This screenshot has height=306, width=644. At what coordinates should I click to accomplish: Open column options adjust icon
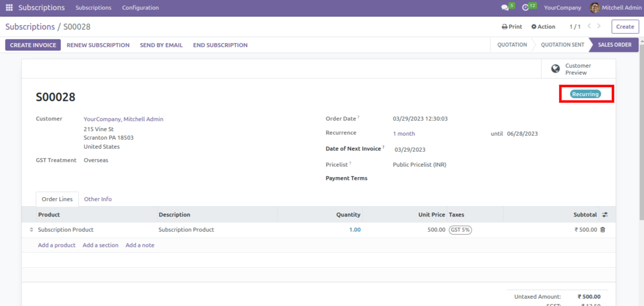605,214
